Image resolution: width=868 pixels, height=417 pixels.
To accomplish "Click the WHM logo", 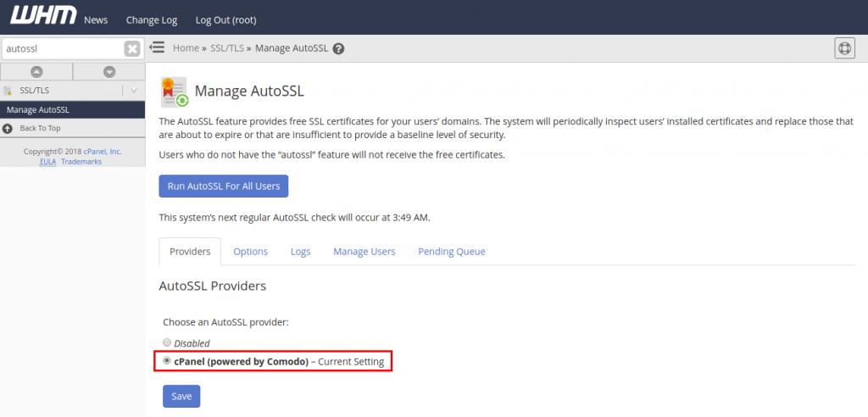I will pyautogui.click(x=43, y=15).
